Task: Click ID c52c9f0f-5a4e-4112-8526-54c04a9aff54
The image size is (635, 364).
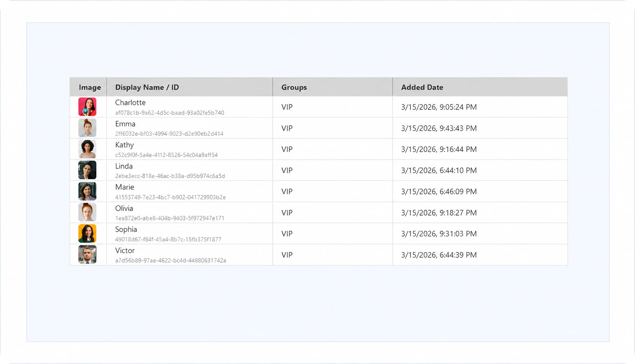Action: click(166, 155)
